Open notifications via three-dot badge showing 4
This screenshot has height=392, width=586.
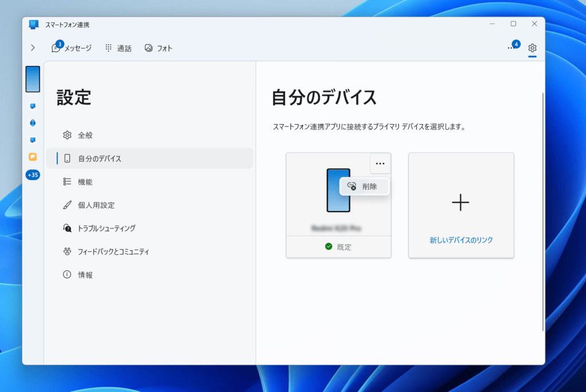click(512, 48)
